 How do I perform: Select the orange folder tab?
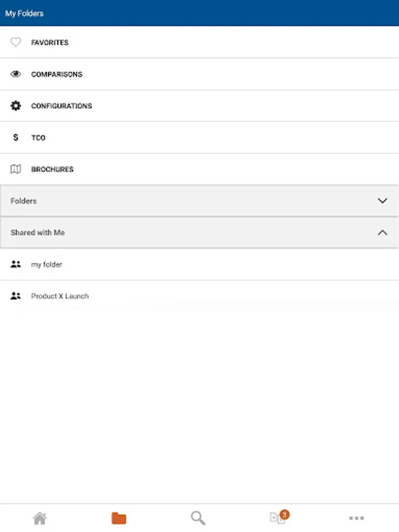coord(119,518)
